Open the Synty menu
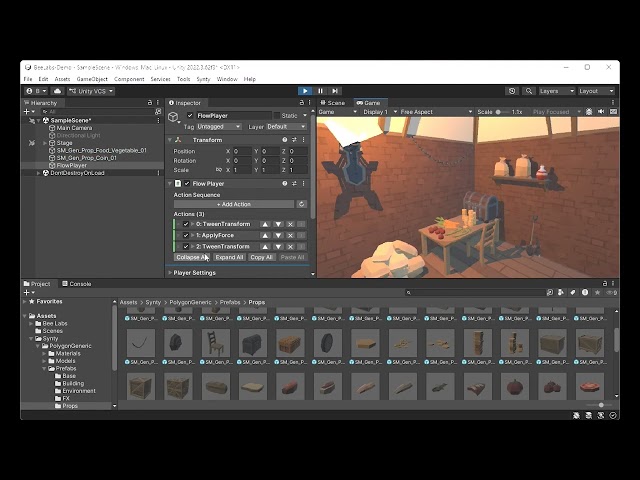The height and width of the screenshot is (480, 640). 203,79
